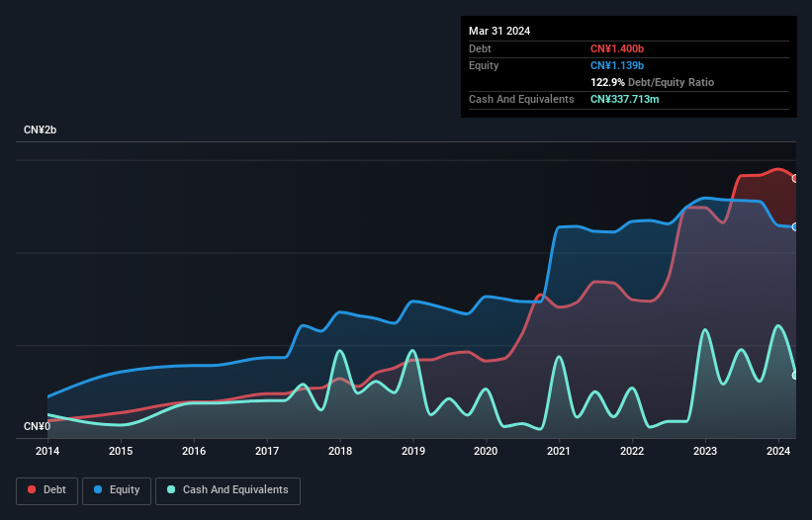Viewport: 812px width, 520px height.
Task: Click the 122.9% Debt/Equity Ratio text
Action: [x=652, y=82]
